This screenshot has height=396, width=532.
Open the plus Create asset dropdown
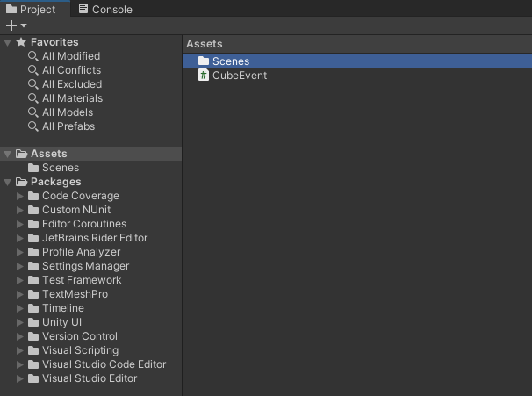[x=16, y=25]
